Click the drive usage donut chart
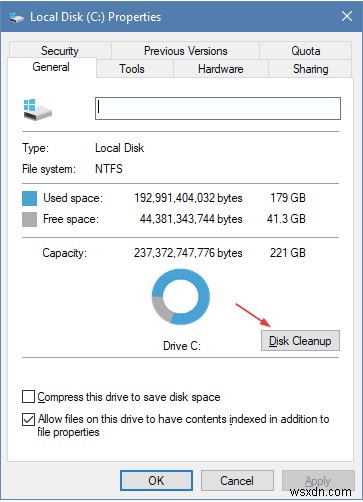Screen dimensions: 363x502 [181, 297]
